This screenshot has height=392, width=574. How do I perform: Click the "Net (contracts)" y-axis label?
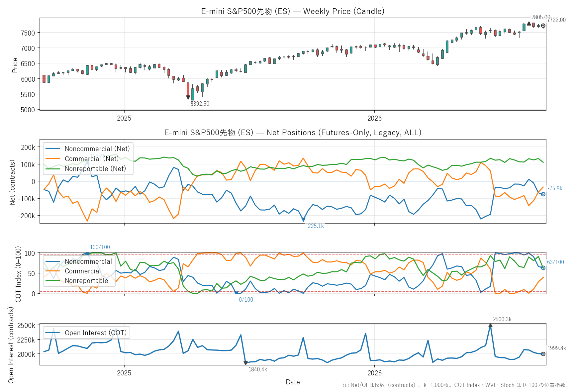tap(13, 182)
